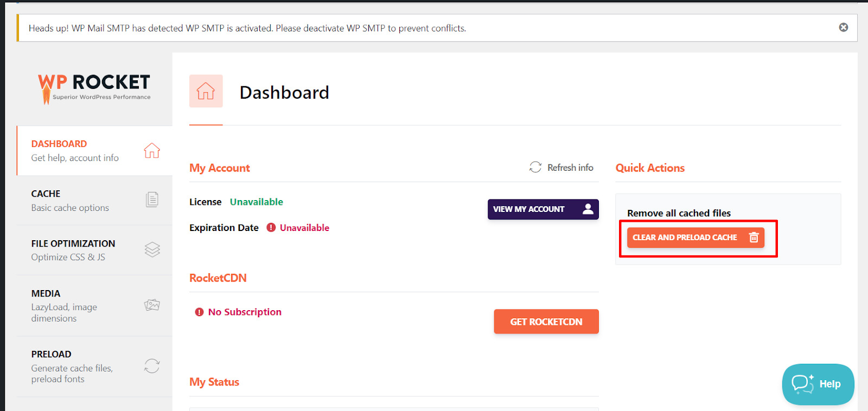Open the Cache settings tab
The height and width of the screenshot is (411, 868).
pos(71,200)
